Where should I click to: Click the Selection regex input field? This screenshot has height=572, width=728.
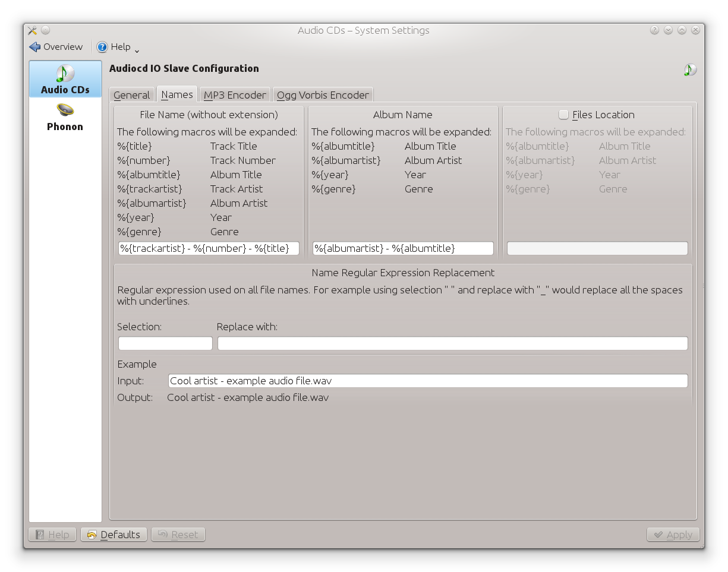pyautogui.click(x=165, y=343)
